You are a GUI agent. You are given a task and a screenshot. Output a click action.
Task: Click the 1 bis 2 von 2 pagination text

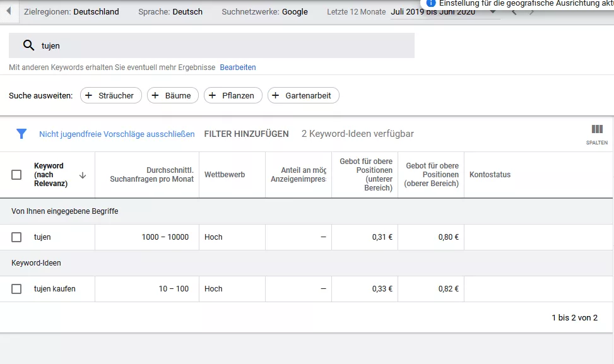pos(574,318)
